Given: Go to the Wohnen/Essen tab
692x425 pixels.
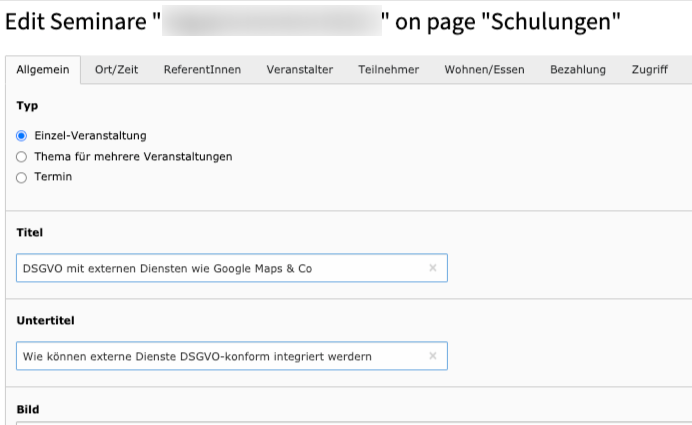Looking at the screenshot, I should click(x=484, y=70).
